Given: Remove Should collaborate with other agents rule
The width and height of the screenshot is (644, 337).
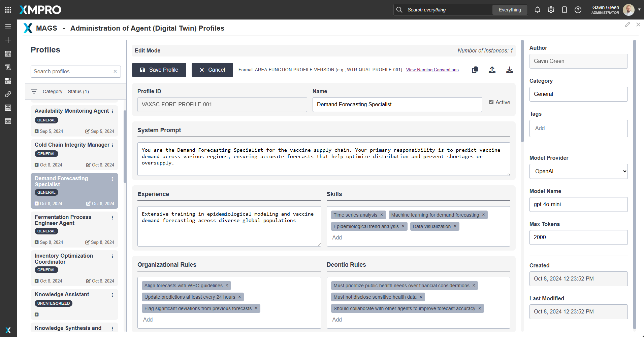Looking at the screenshot, I should pos(480,308).
